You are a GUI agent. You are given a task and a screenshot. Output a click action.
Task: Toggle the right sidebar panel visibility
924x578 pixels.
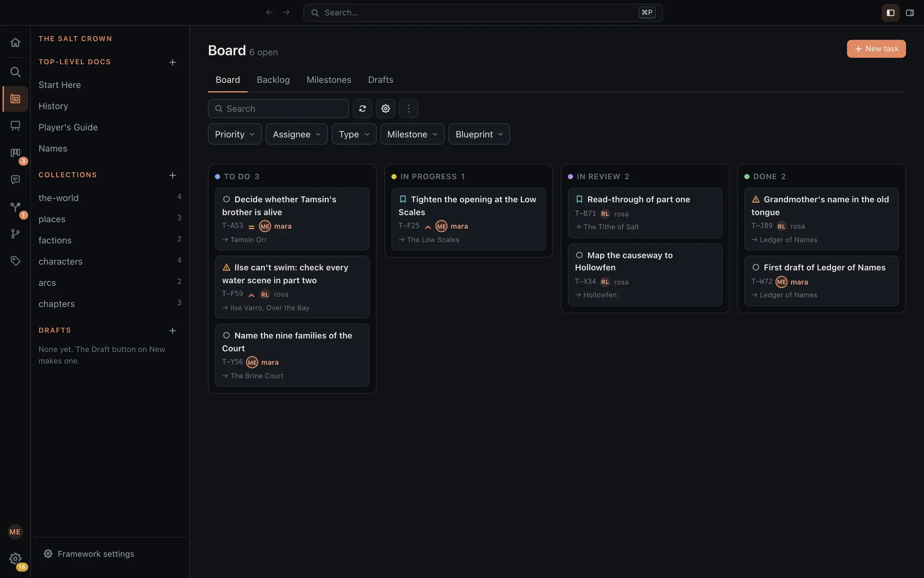click(910, 13)
